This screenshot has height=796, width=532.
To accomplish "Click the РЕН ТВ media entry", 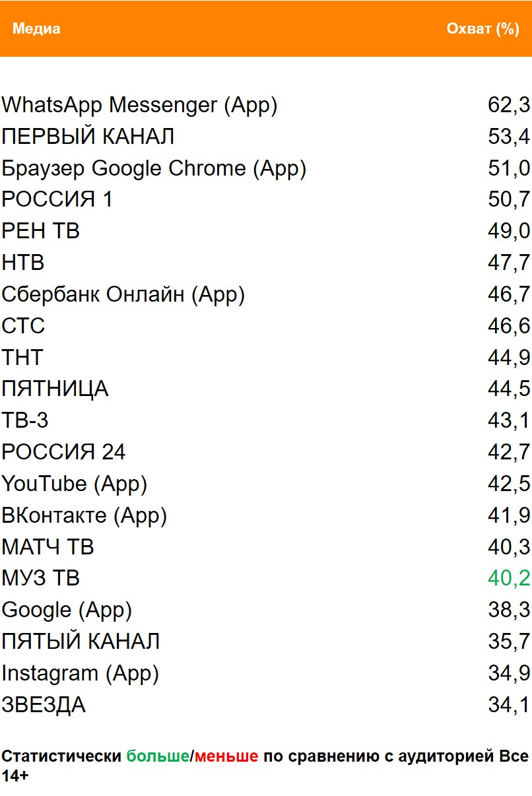I will point(40,231).
